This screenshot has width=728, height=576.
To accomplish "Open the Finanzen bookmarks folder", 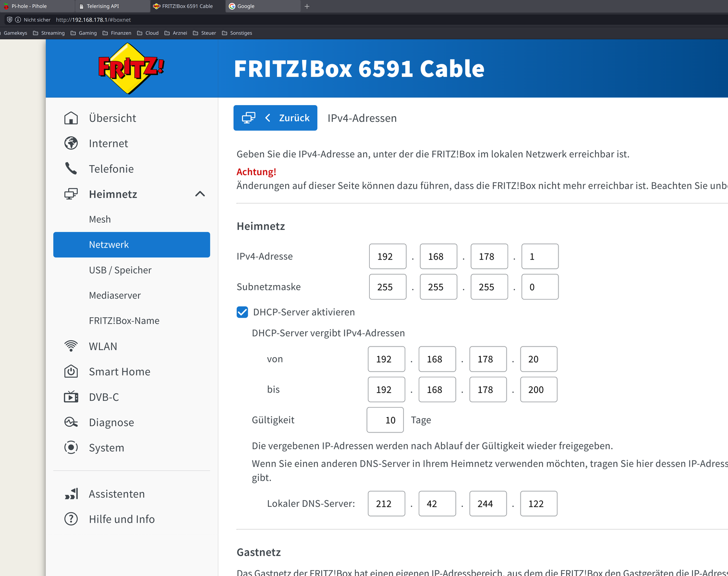I will coord(117,33).
